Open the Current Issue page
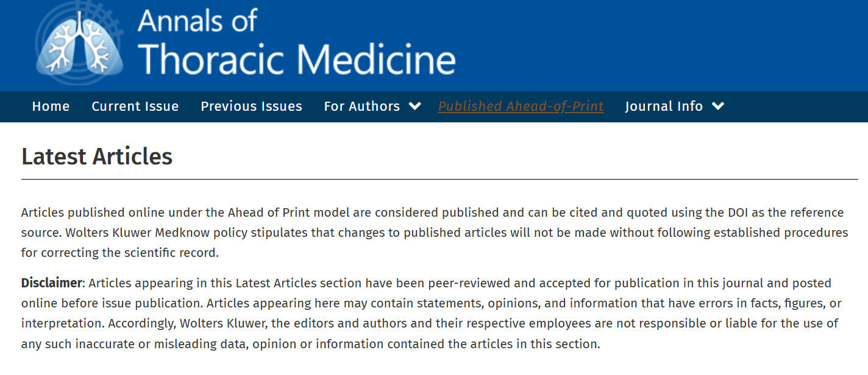Viewport: 868px width, 375px height. tap(135, 107)
